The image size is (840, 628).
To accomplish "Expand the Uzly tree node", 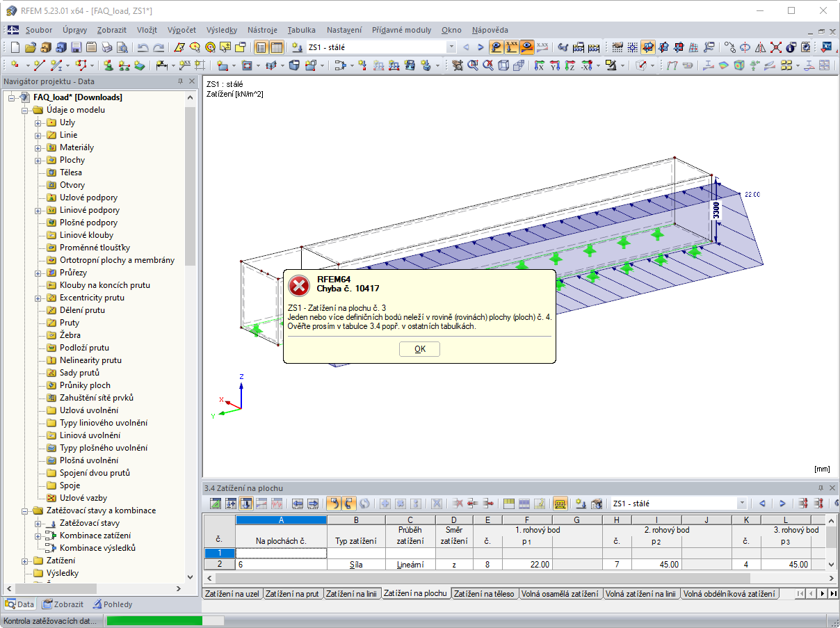I will click(39, 122).
